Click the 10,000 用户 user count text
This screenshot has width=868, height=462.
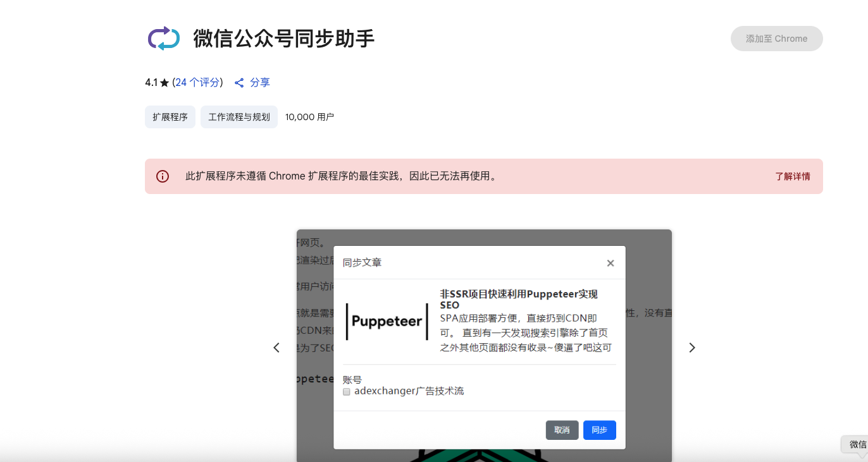point(309,117)
